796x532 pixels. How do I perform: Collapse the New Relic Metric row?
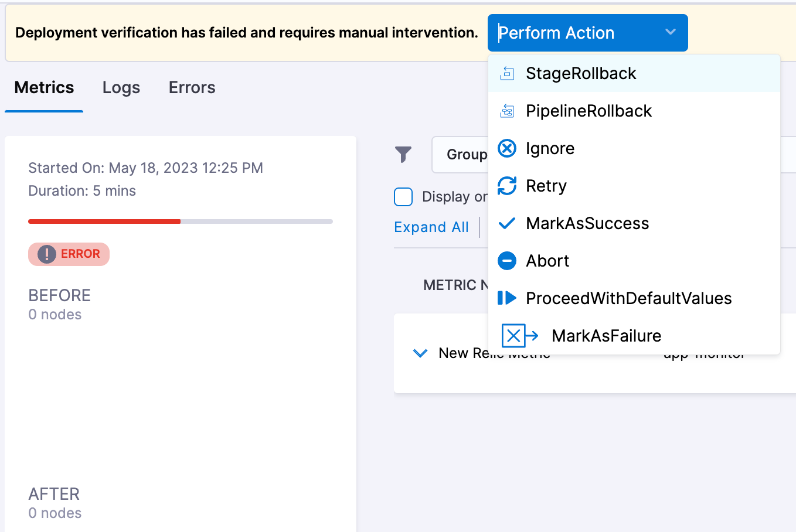(x=420, y=353)
